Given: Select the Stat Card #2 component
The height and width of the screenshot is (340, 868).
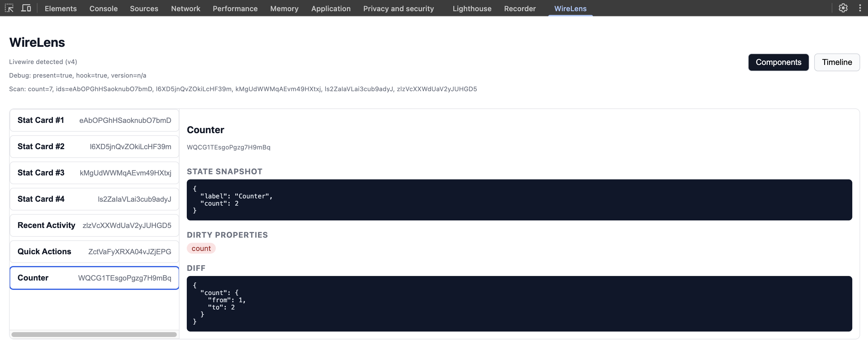Looking at the screenshot, I should [x=94, y=146].
